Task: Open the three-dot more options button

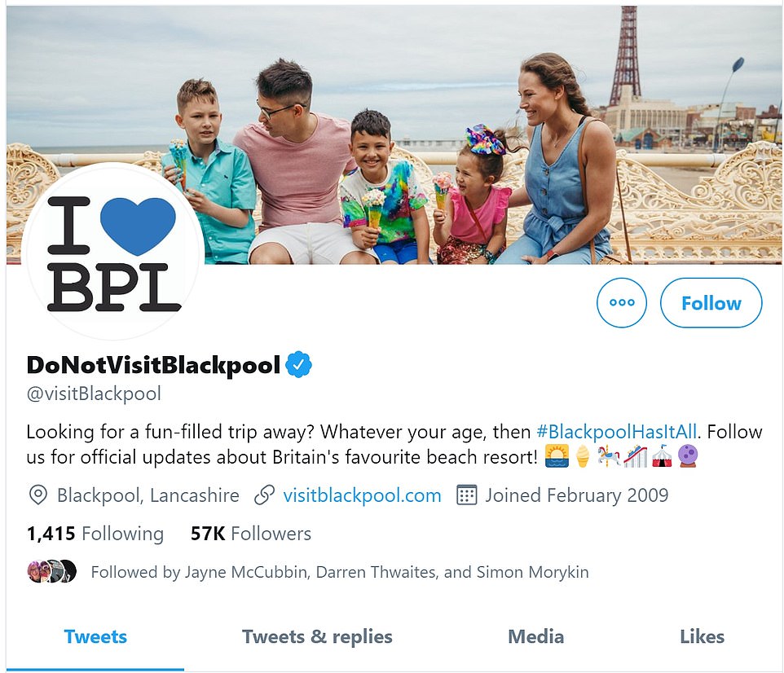Action: 621,303
